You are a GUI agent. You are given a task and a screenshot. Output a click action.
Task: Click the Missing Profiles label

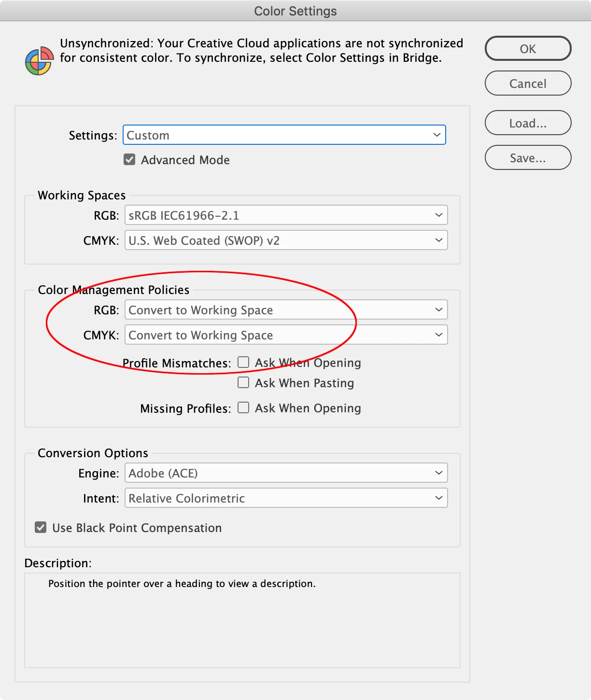click(x=185, y=408)
